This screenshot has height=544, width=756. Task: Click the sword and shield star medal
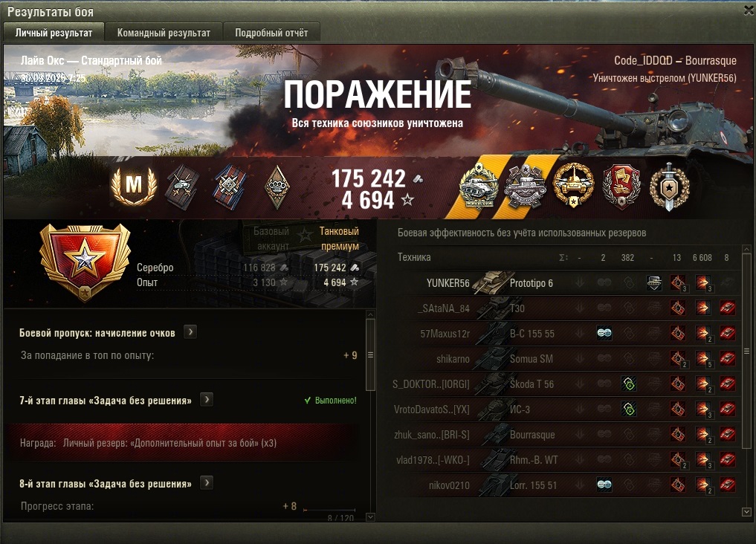click(x=669, y=186)
